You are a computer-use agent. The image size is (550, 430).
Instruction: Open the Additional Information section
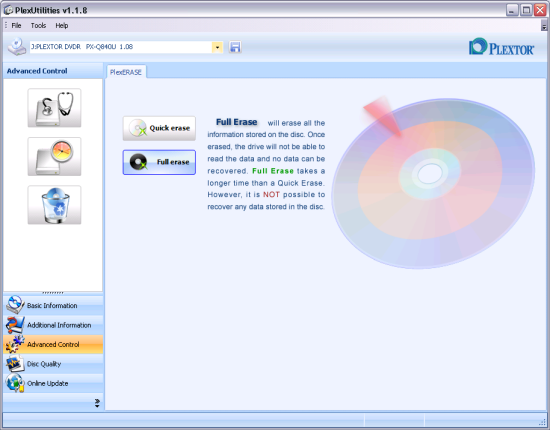(x=53, y=325)
